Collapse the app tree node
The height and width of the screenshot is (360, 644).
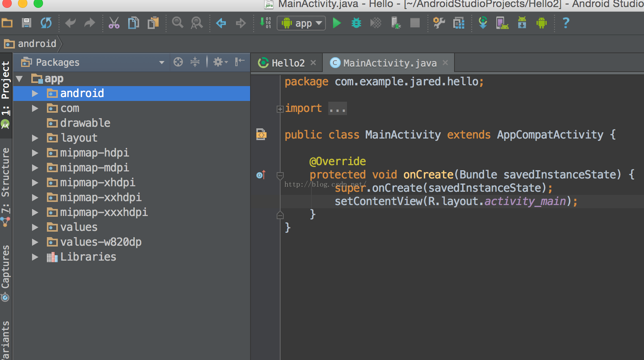click(20, 79)
